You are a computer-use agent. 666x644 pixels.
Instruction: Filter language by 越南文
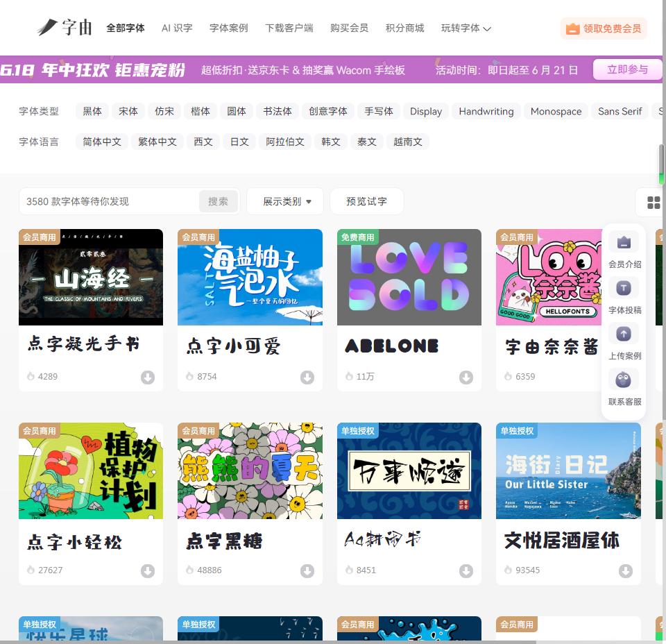pyautogui.click(x=408, y=142)
